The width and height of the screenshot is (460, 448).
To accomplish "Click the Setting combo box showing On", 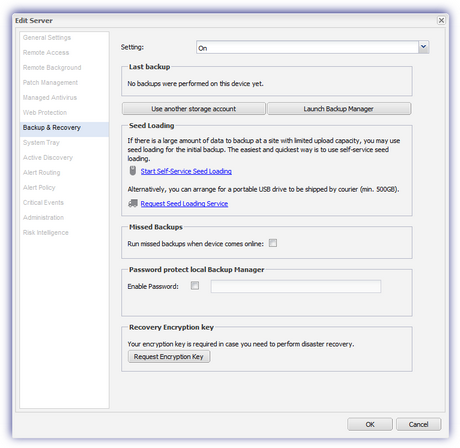I will coord(312,47).
